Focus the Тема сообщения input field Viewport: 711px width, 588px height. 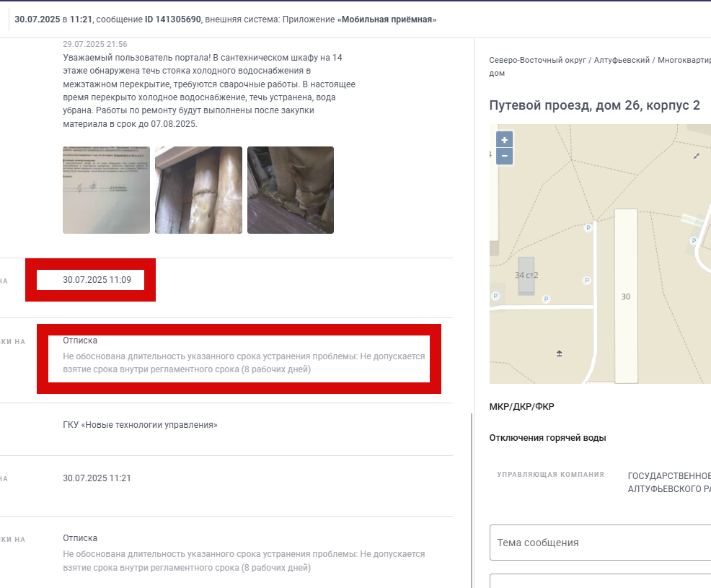point(601,543)
